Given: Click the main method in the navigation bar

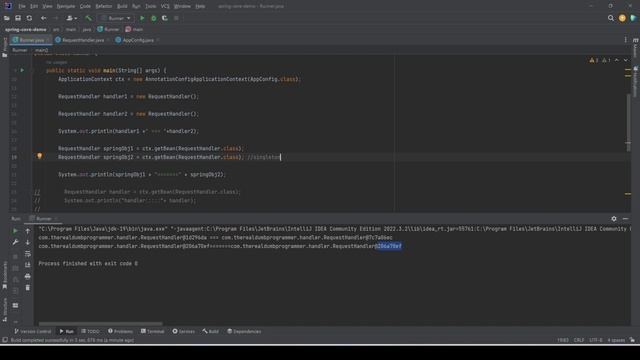Looking at the screenshot, I should (x=134, y=29).
